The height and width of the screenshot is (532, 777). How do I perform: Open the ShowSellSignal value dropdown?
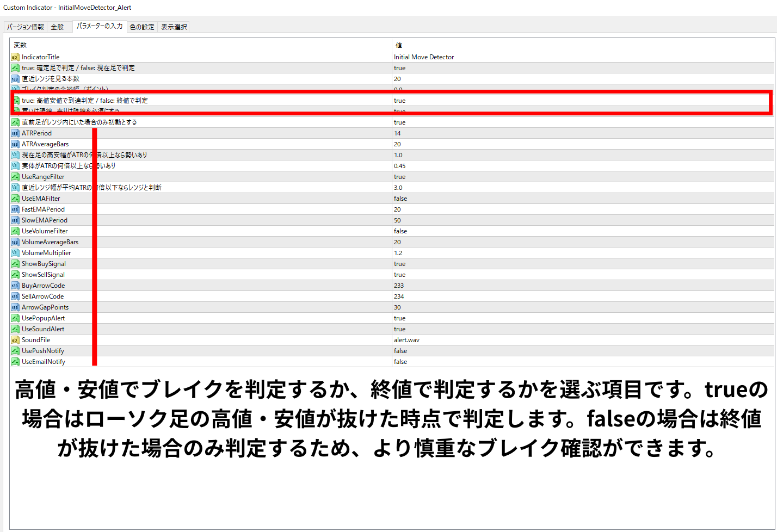point(400,275)
